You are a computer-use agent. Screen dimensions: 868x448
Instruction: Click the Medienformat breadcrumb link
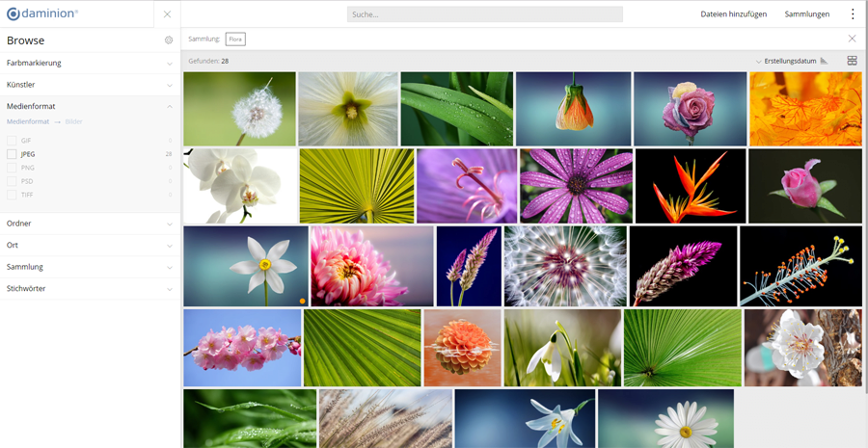click(28, 122)
